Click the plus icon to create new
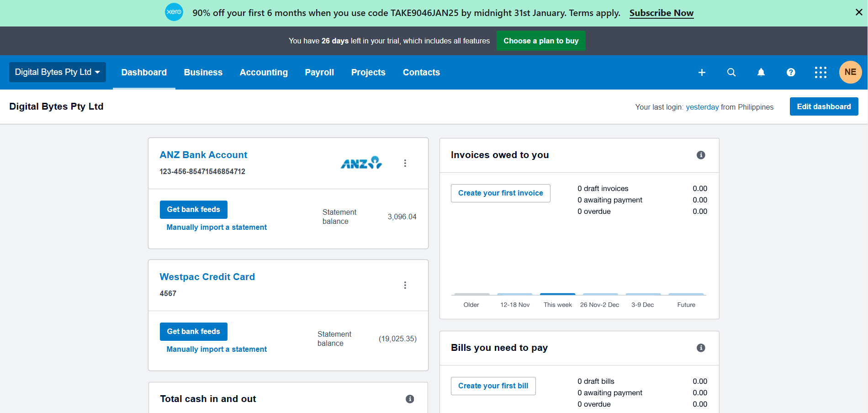The height and width of the screenshot is (413, 868). 702,72
